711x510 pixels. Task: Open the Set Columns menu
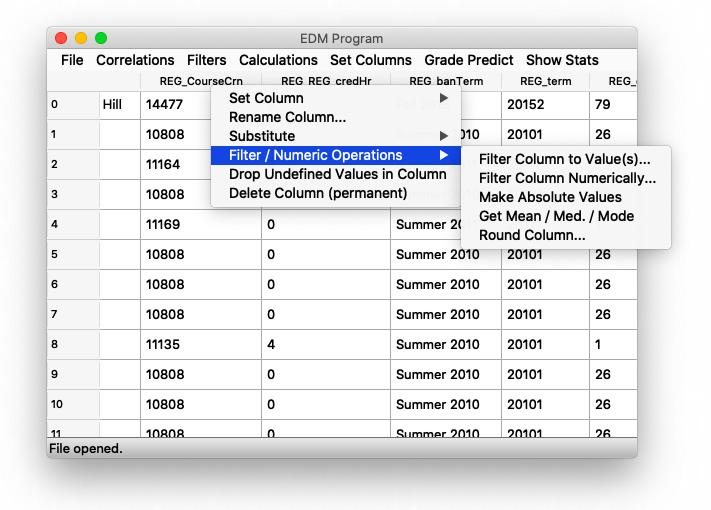point(370,60)
